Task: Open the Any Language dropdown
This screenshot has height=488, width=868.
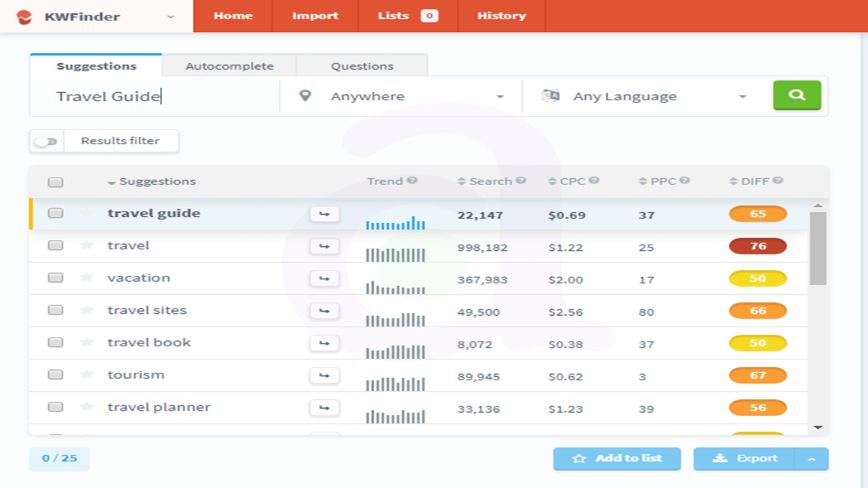Action: tap(644, 96)
